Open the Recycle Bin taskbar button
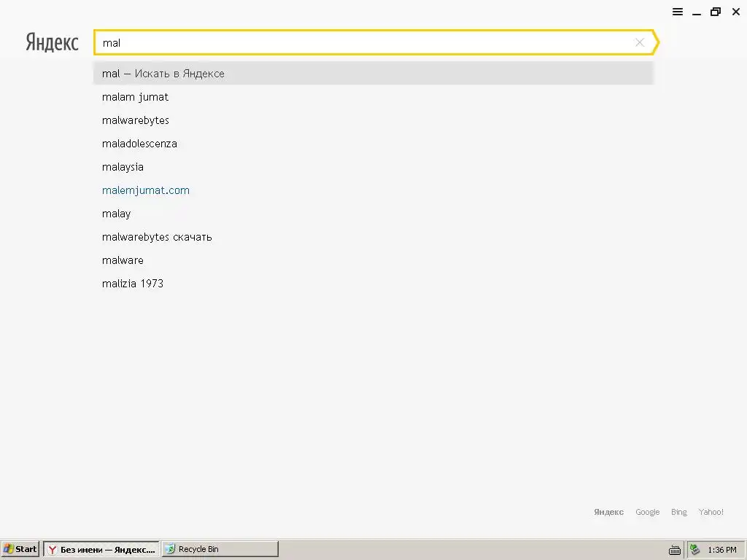Viewport: 747px width, 560px height. (220, 549)
